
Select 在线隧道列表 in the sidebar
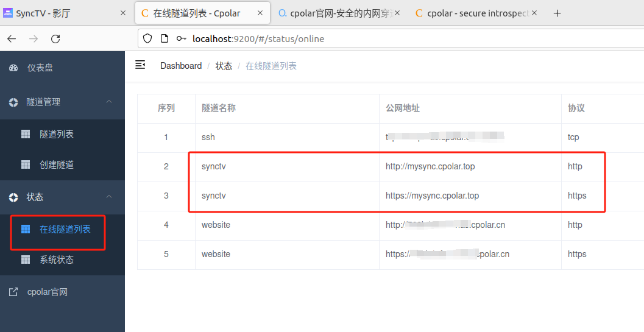pos(62,229)
